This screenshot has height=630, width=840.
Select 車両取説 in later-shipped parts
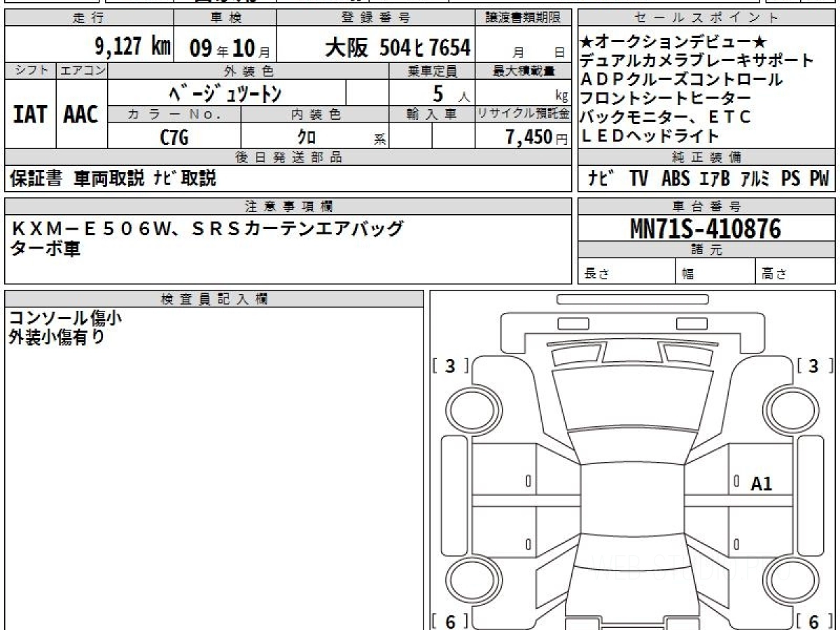point(108,178)
